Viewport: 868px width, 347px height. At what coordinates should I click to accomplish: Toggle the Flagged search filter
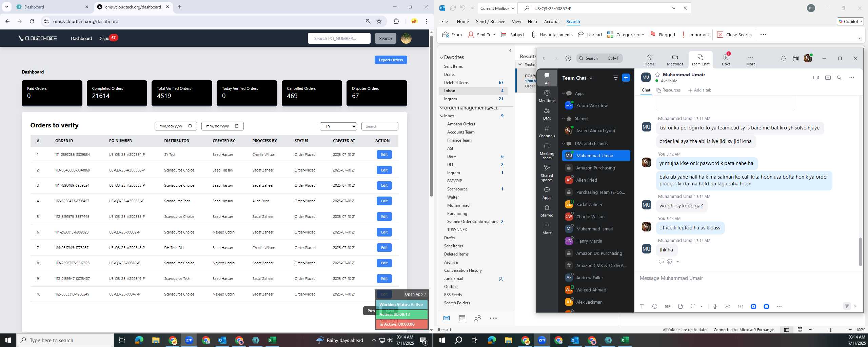[x=662, y=35]
